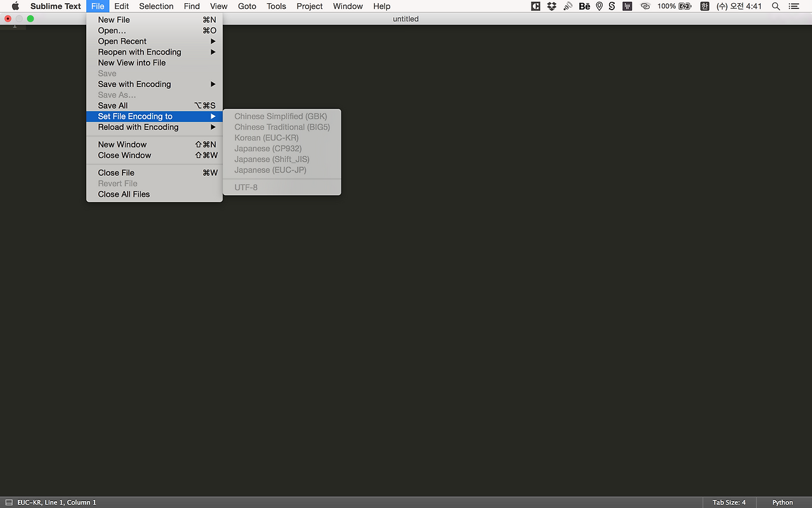The image size is (812, 508).
Task: Select Open… in the File menu
Action: click(x=155, y=30)
